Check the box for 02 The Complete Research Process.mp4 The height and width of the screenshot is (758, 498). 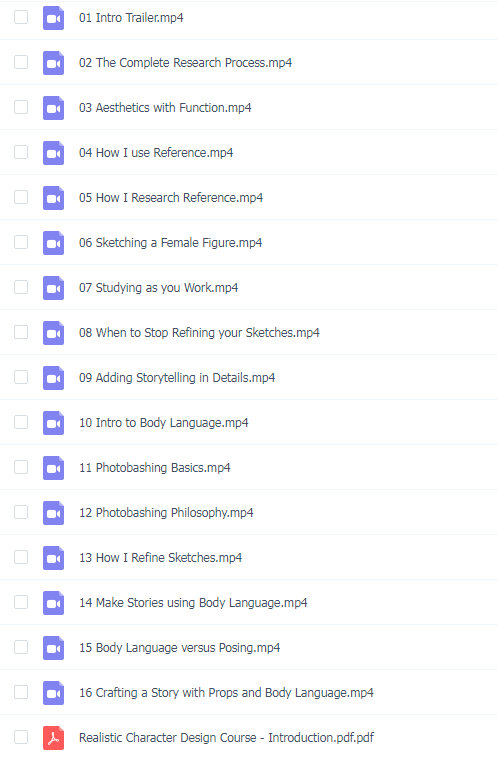click(x=21, y=62)
